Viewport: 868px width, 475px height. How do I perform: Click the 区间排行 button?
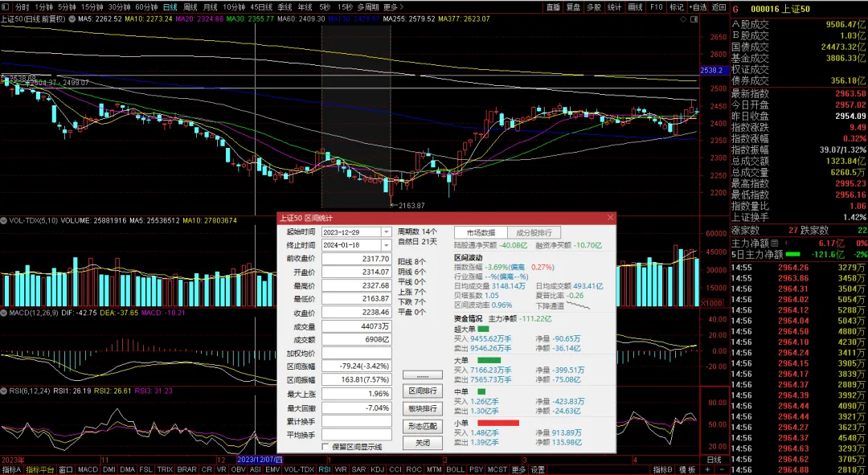click(x=423, y=391)
